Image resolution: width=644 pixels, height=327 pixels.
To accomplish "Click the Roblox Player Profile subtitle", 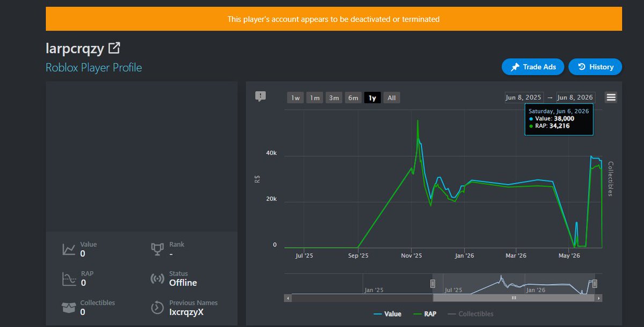I will click(94, 68).
